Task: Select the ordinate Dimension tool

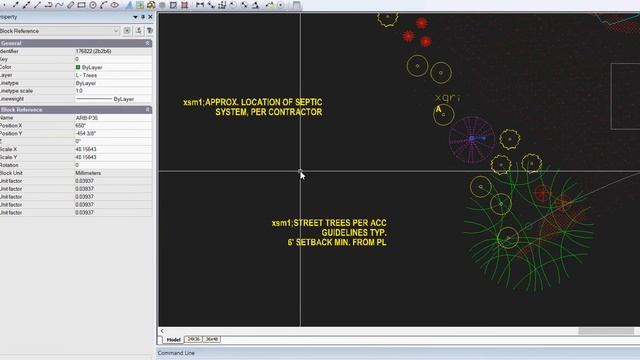Action: pos(222,5)
